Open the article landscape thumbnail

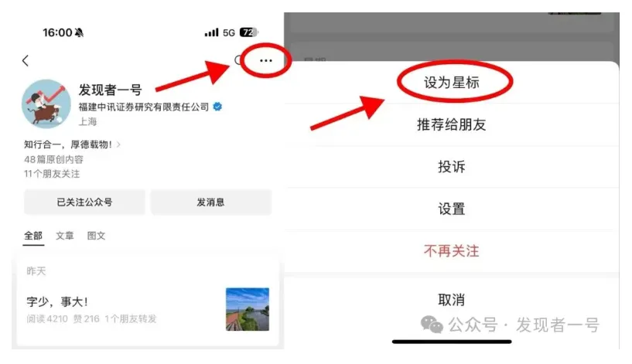click(248, 309)
